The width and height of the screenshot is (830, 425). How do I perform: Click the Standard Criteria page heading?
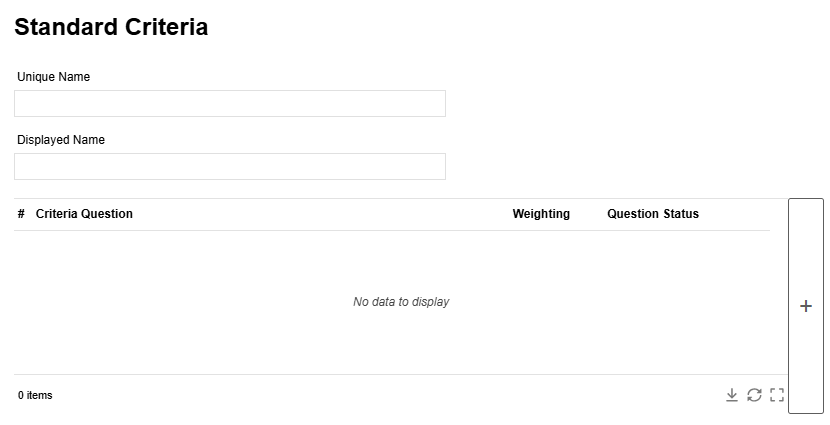tap(111, 27)
